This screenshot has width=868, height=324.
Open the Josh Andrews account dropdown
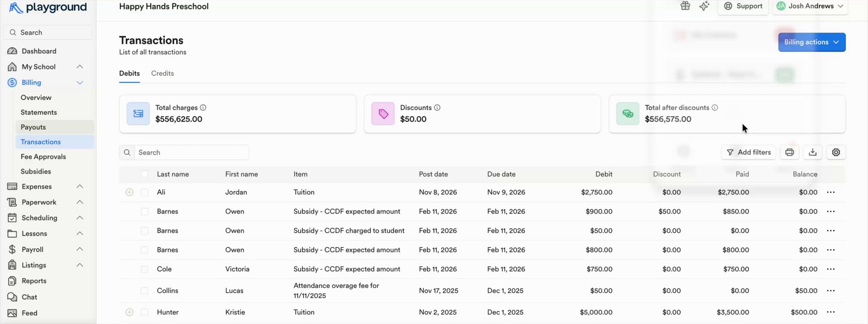tap(810, 6)
